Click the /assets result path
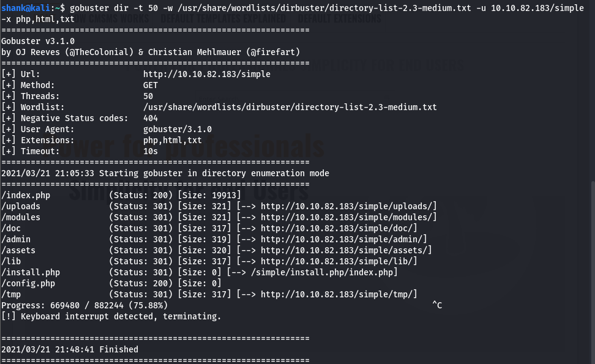This screenshot has height=364, width=595. 18,250
